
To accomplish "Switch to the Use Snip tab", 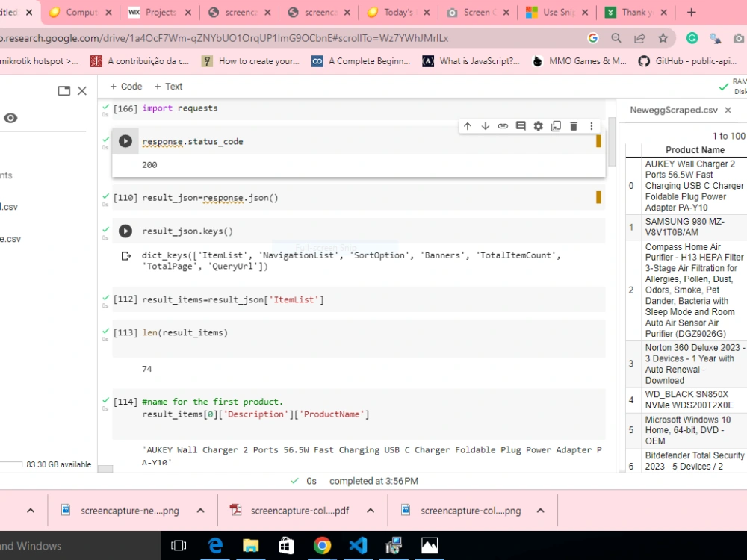I will [x=557, y=13].
